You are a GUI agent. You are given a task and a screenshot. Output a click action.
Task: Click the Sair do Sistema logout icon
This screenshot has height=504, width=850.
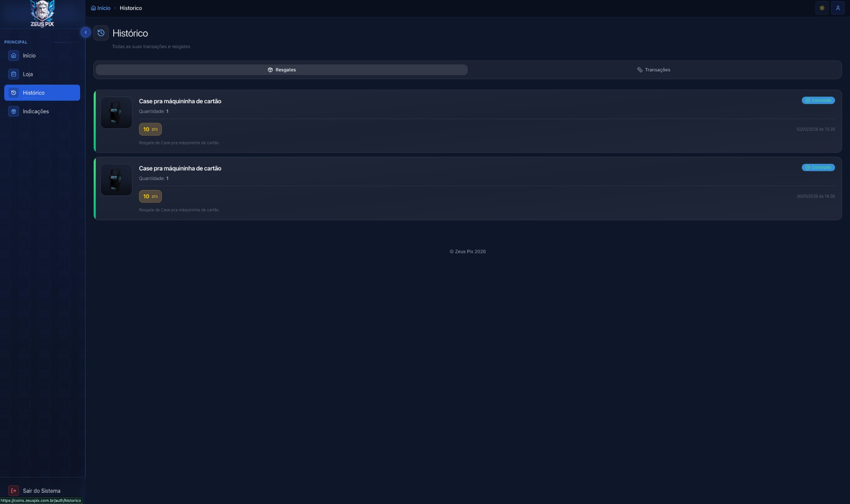[x=14, y=491]
